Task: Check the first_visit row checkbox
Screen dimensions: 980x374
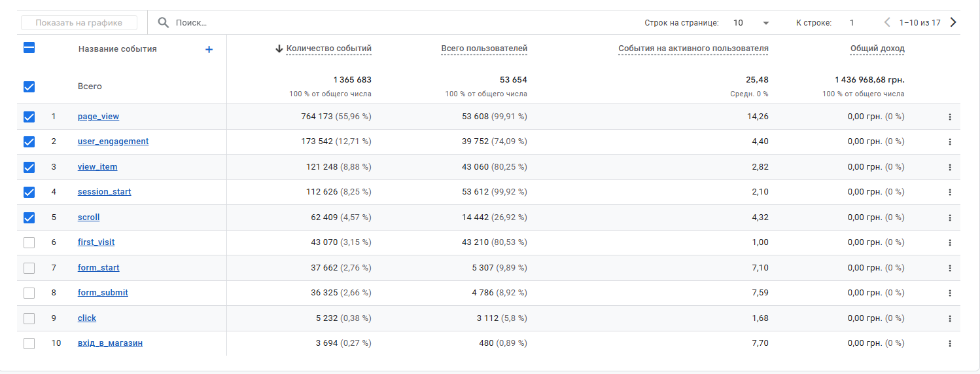Action: [29, 242]
